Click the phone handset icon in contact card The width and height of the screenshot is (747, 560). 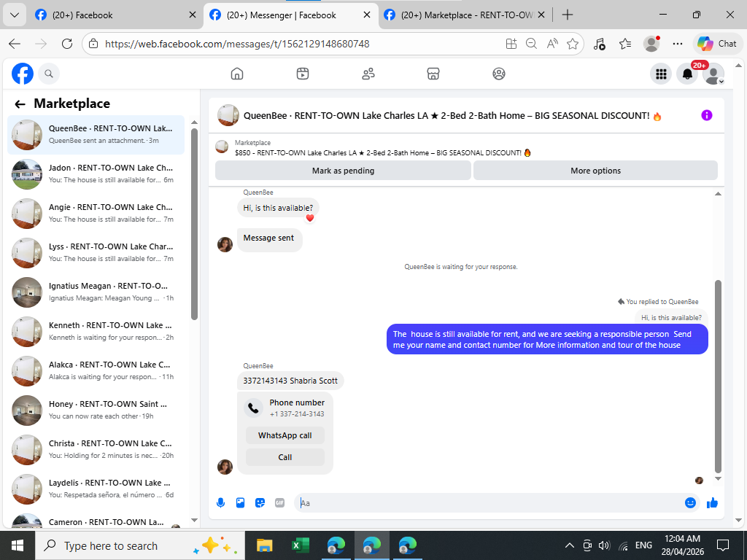coord(253,408)
